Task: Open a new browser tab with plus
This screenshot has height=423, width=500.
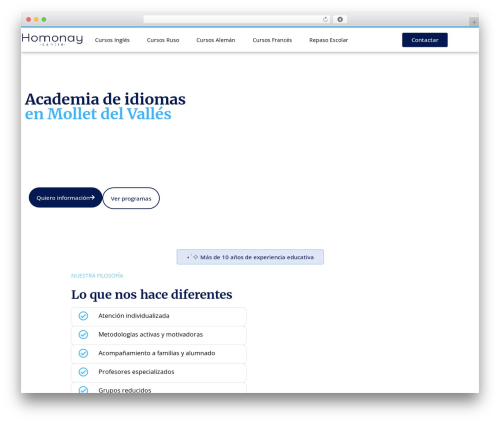Action: (x=474, y=22)
